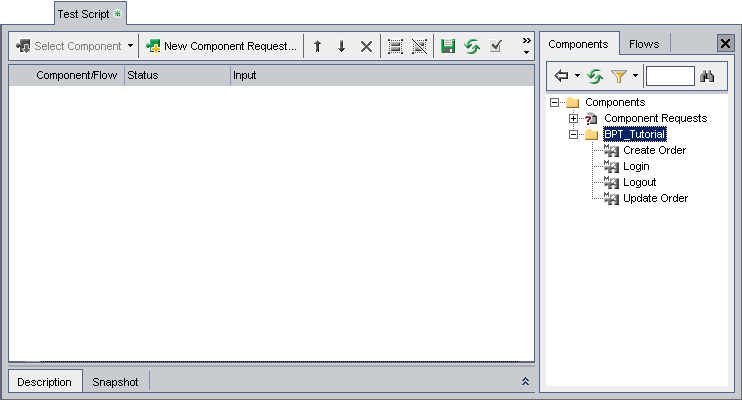The height and width of the screenshot is (400, 742).
Task: Refresh the test script toolbar
Action: [x=472, y=46]
